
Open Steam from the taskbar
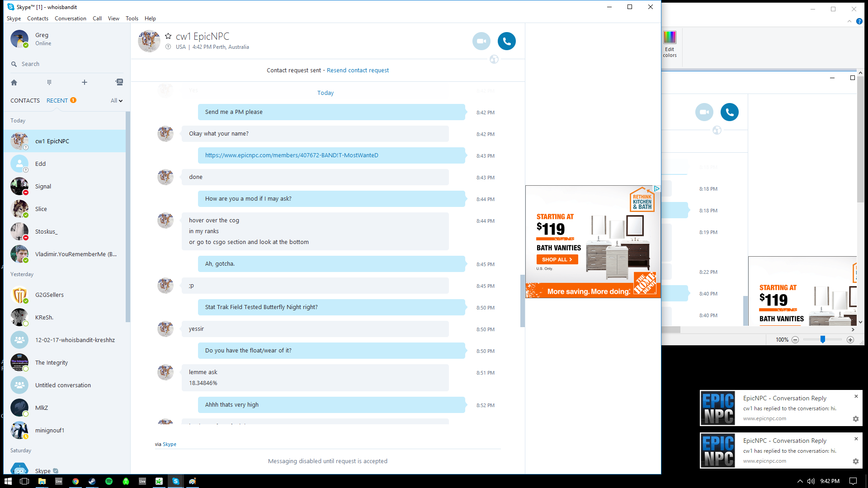click(x=92, y=481)
